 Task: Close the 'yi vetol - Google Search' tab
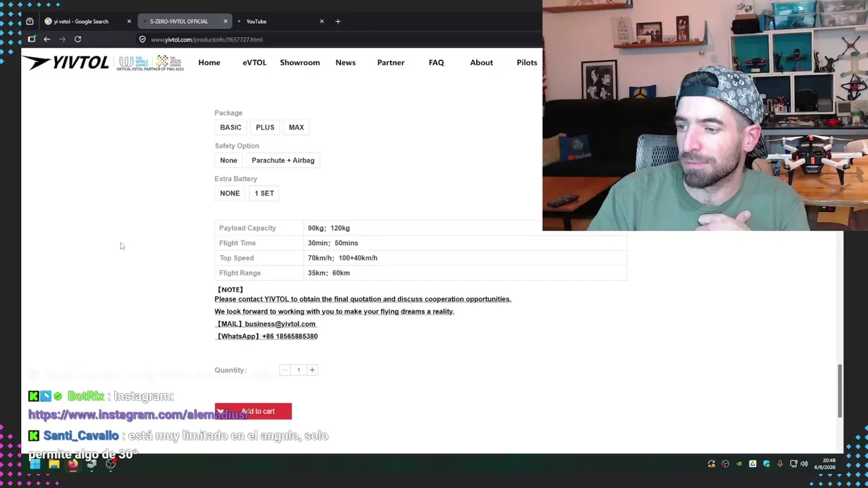[129, 21]
